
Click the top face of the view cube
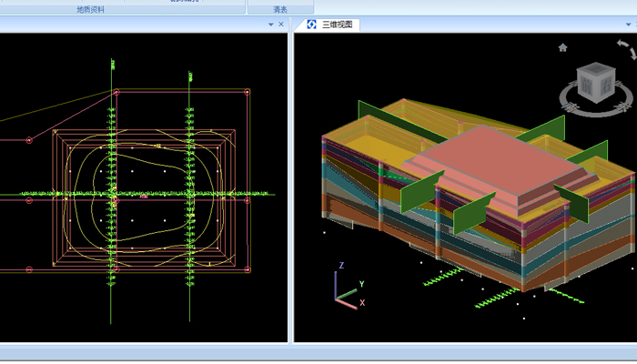click(598, 70)
